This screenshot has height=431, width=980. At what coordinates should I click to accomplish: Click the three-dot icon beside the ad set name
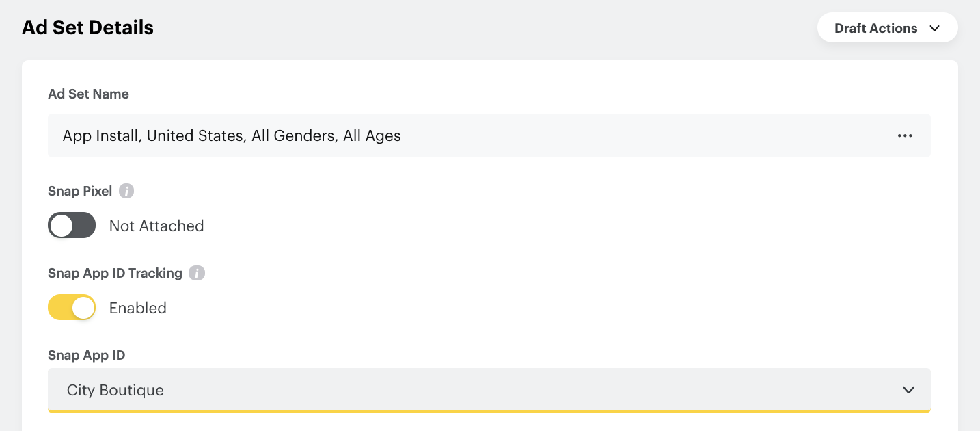[x=905, y=135]
